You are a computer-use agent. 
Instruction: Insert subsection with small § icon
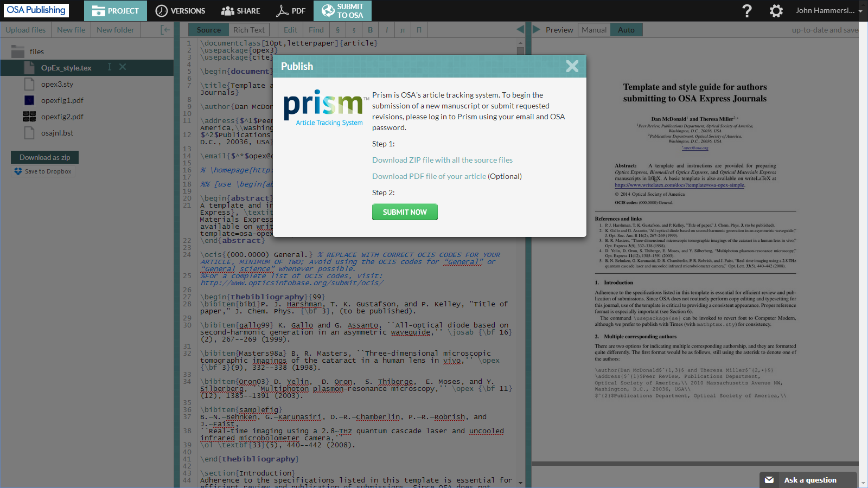(354, 30)
